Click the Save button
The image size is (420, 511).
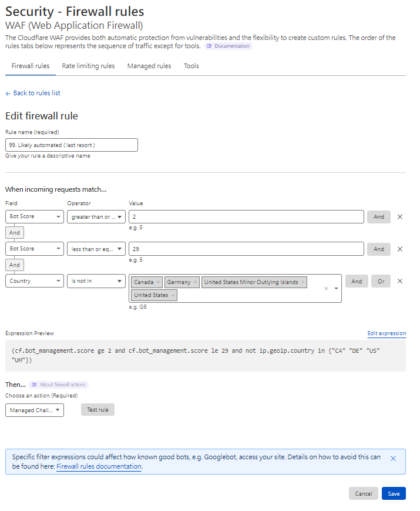[394, 494]
